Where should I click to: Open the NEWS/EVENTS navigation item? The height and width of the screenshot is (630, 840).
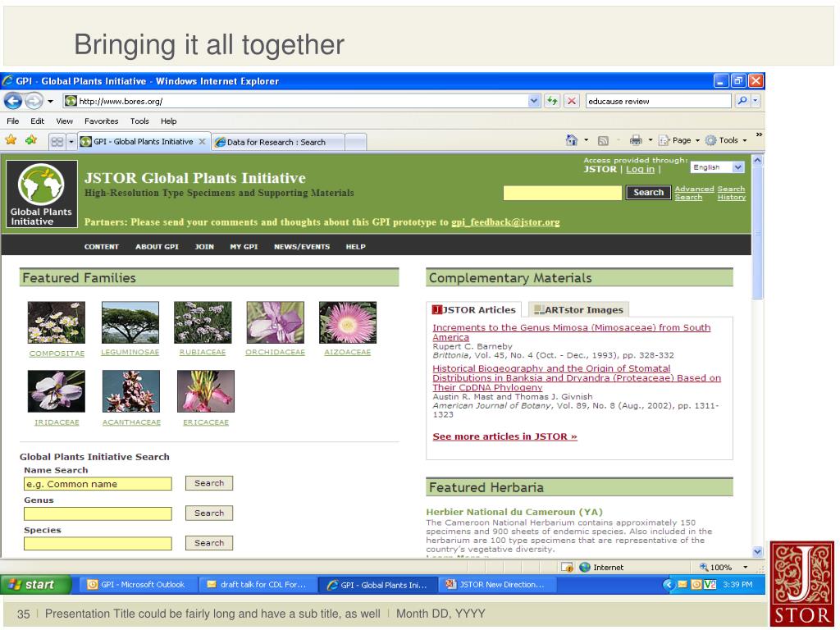tap(302, 246)
